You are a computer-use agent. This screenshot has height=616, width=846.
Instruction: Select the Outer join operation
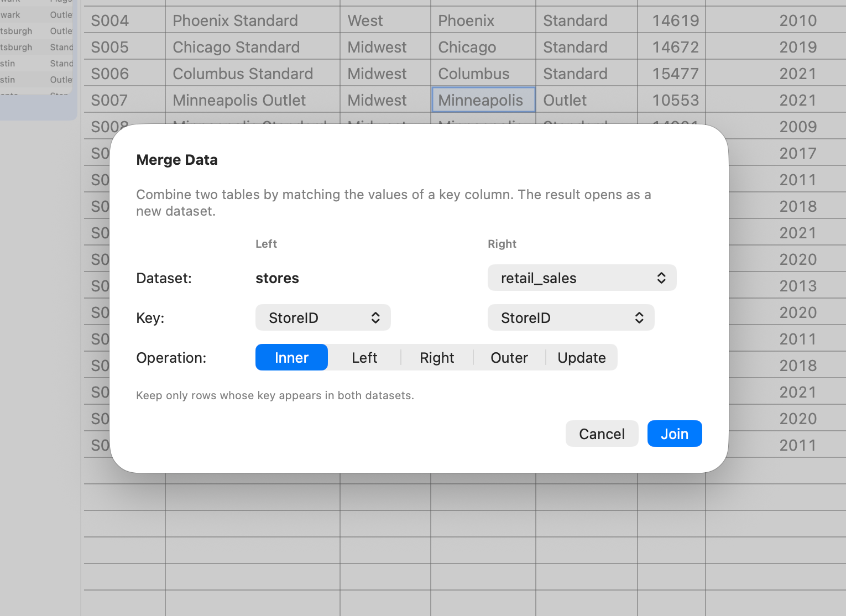(509, 357)
